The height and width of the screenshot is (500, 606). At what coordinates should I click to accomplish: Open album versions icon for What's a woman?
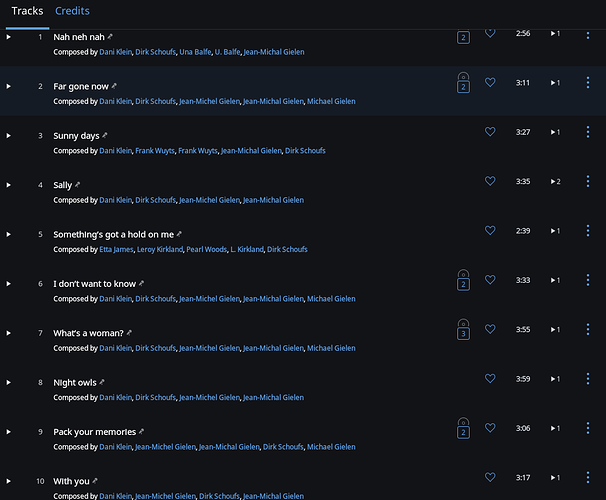coord(463,330)
